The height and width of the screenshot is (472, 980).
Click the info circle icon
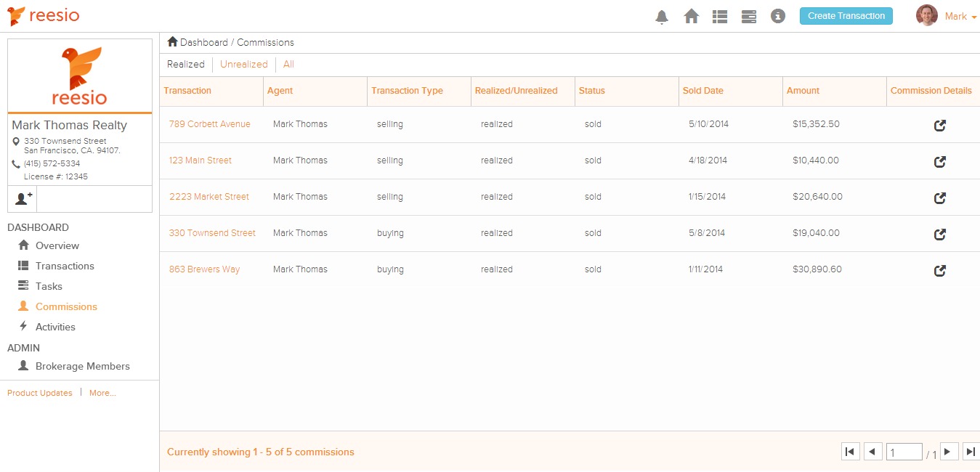tap(778, 16)
